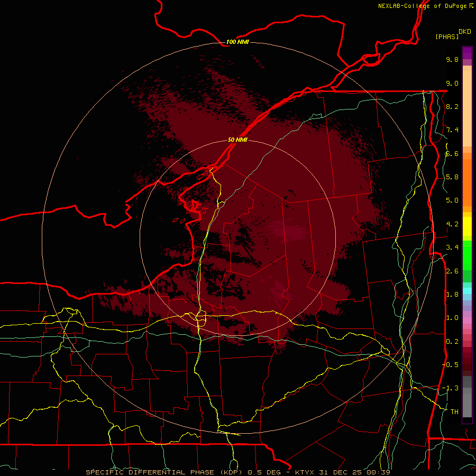Click the [PHAS] unit label

click(447, 36)
